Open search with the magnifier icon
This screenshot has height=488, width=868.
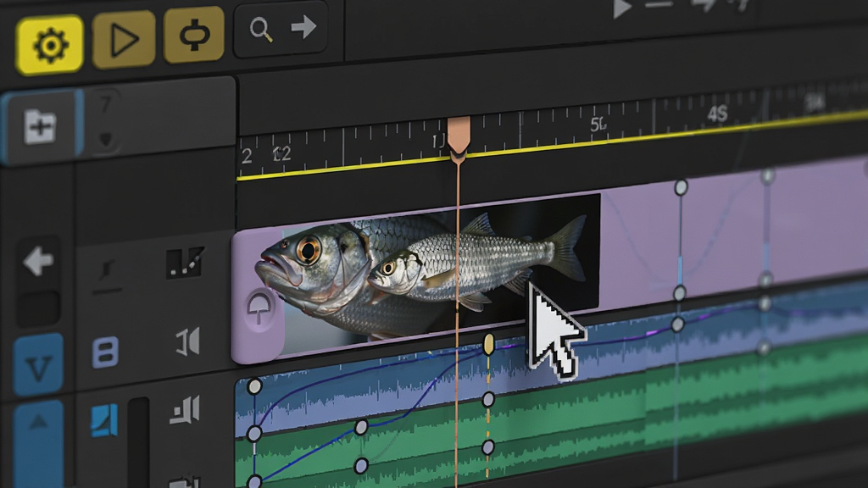tap(261, 29)
